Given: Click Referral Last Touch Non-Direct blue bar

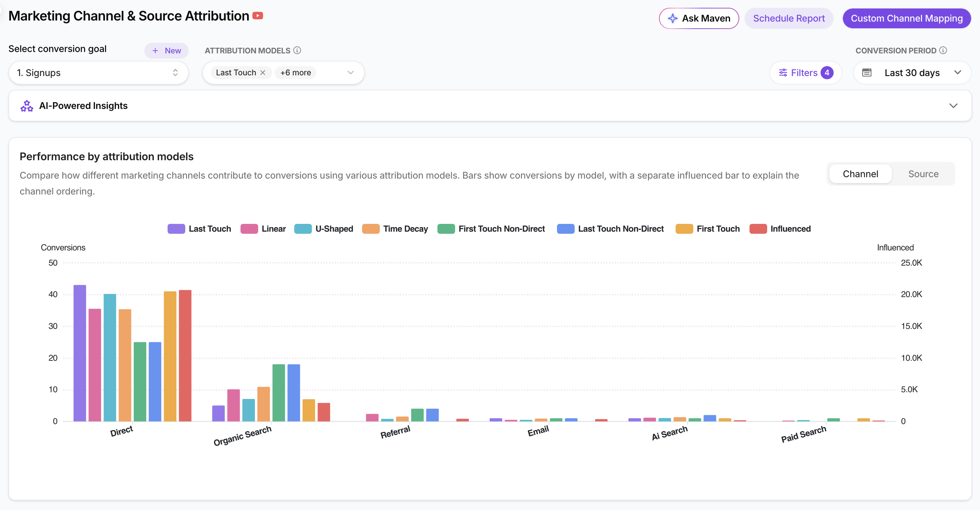Looking at the screenshot, I should pyautogui.click(x=432, y=415).
